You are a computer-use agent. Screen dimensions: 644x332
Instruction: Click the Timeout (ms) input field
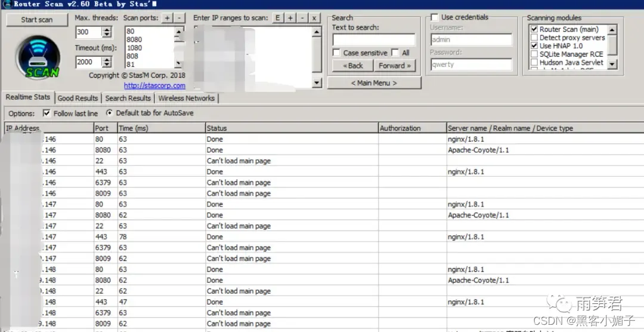[89, 62]
